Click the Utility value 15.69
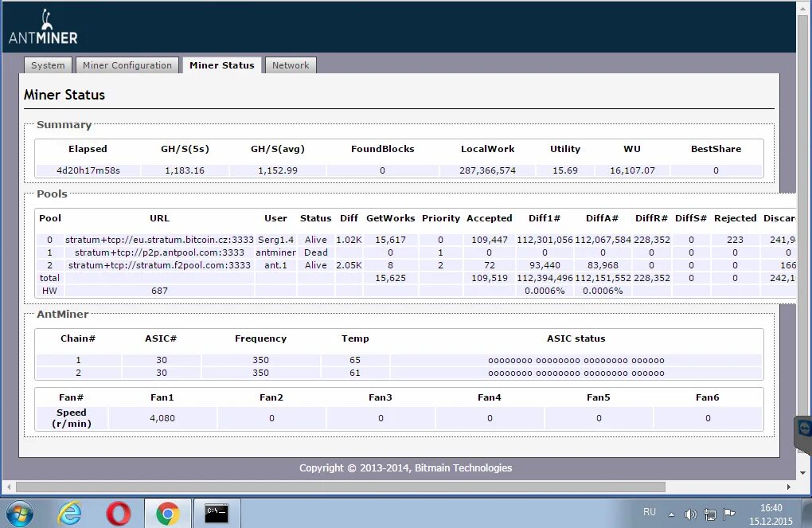This screenshot has width=812, height=528. coord(565,170)
